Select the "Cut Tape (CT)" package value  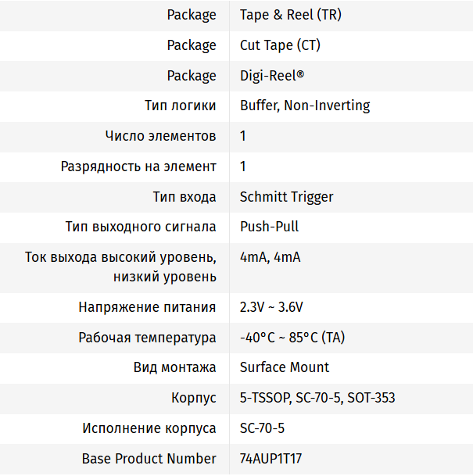coord(280,45)
